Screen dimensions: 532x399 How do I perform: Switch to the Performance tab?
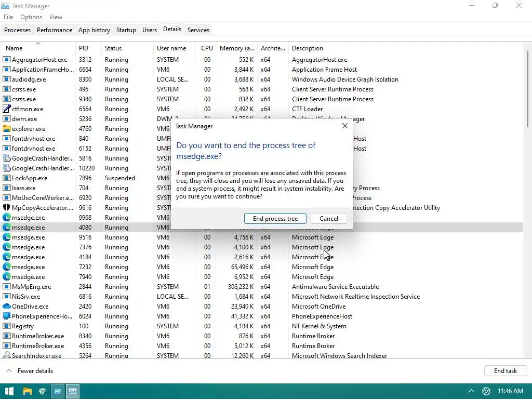tap(54, 30)
